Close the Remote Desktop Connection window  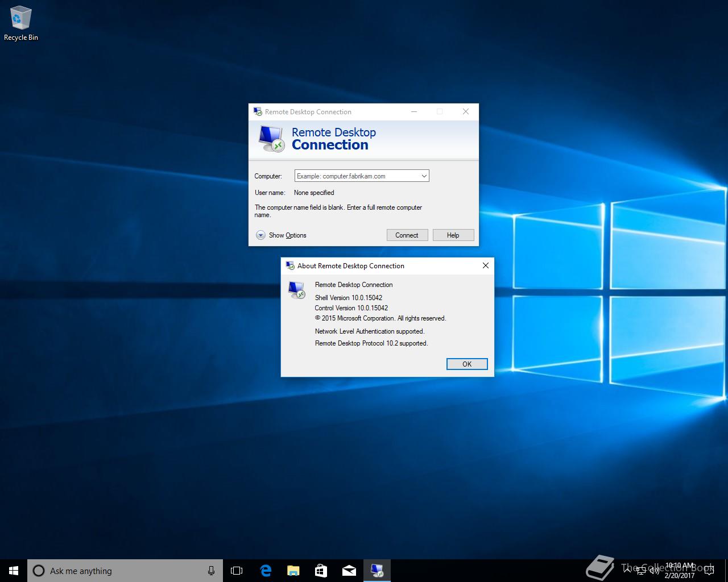tap(466, 111)
